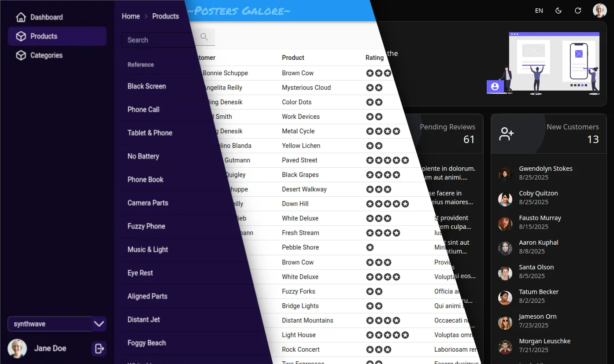Expand theme list with the chevron arrow
This screenshot has width=614, height=364.
pyautogui.click(x=99, y=324)
